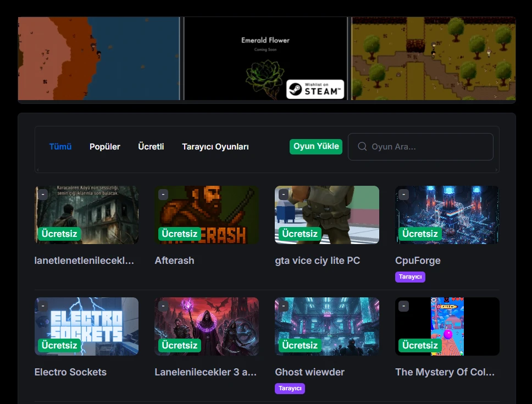Image resolution: width=532 pixels, height=404 pixels.
Task: Click the Emerald Flower banner image
Action: [x=265, y=58]
